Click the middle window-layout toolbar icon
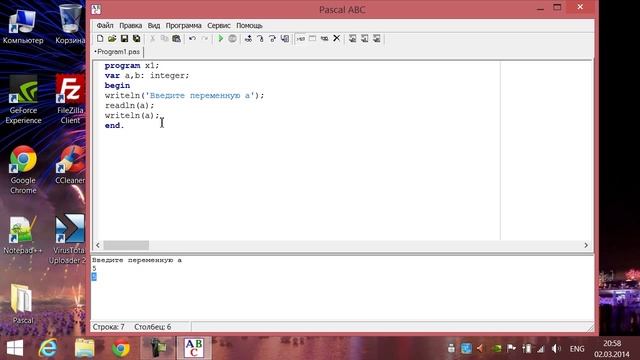The width and height of the screenshot is (640, 360). pos(364,38)
